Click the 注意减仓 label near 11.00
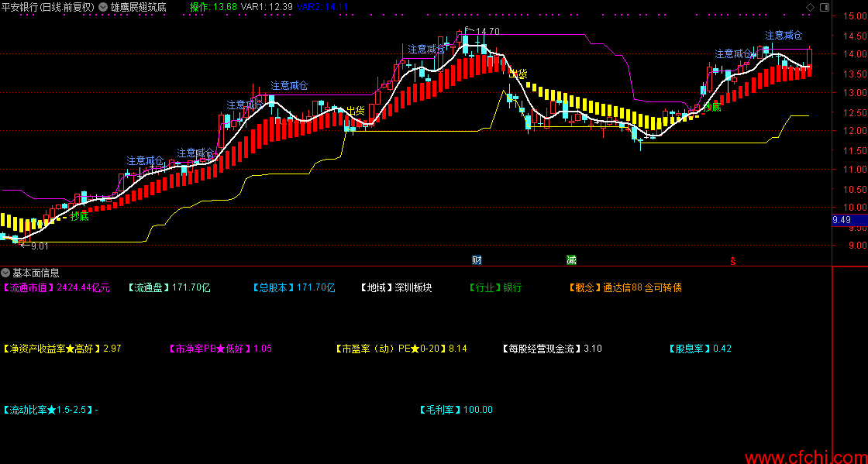The height and width of the screenshot is (464, 868). 145,161
